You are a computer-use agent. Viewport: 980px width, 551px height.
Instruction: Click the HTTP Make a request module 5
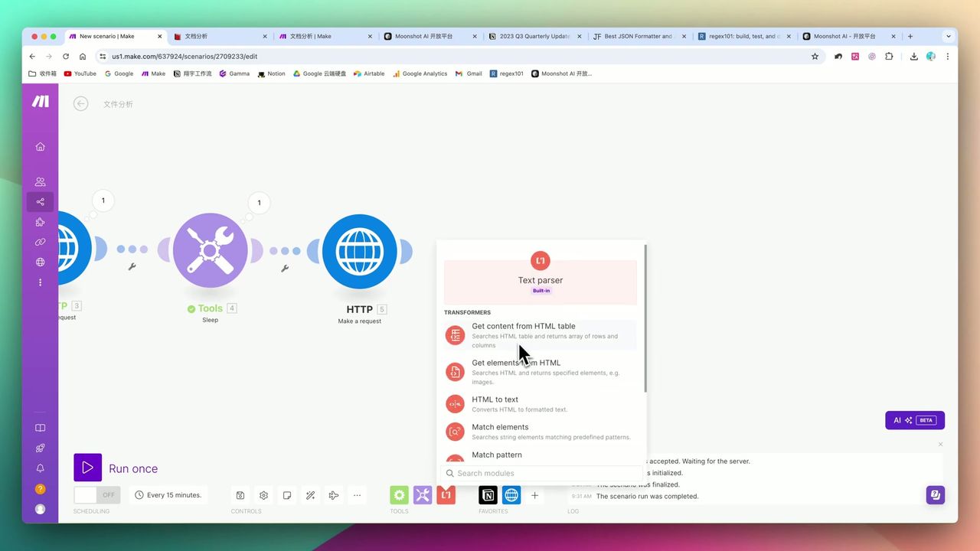(359, 252)
